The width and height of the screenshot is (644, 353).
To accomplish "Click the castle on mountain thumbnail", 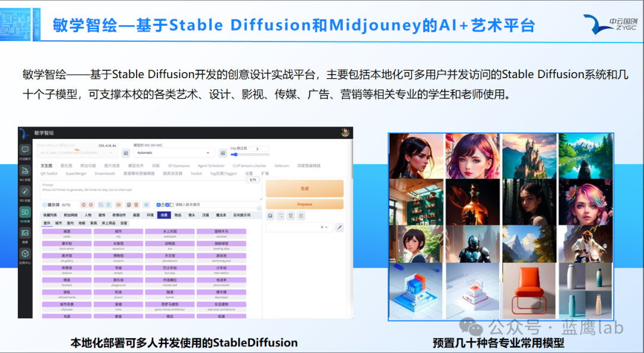I will [530, 156].
